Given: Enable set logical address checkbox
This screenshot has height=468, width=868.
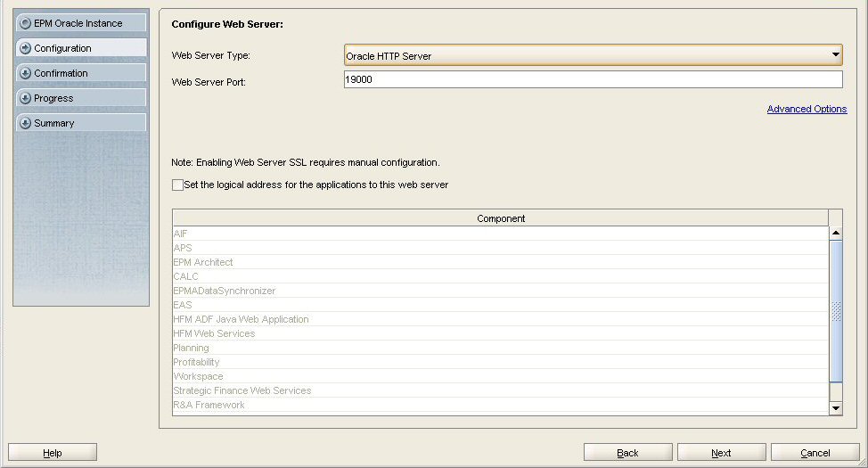Looking at the screenshot, I should click(x=177, y=185).
